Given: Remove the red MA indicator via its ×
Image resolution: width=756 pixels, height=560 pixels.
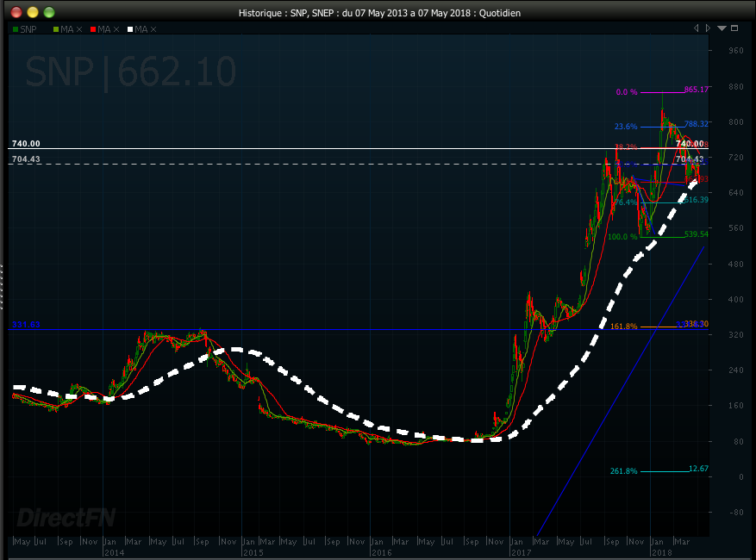Looking at the screenshot, I should tap(116, 29).
